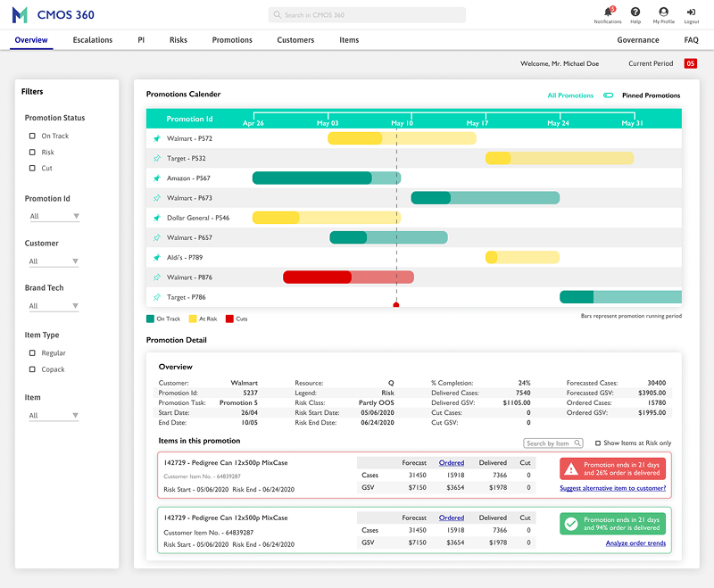Focus the Search in CMOS 360 field
714x588 pixels.
[x=367, y=15]
